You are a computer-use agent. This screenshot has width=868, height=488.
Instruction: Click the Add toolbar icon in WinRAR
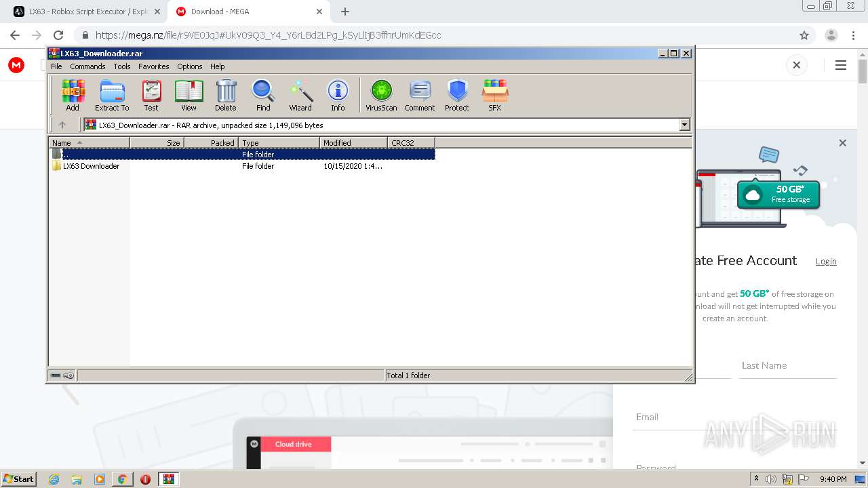[x=73, y=95]
